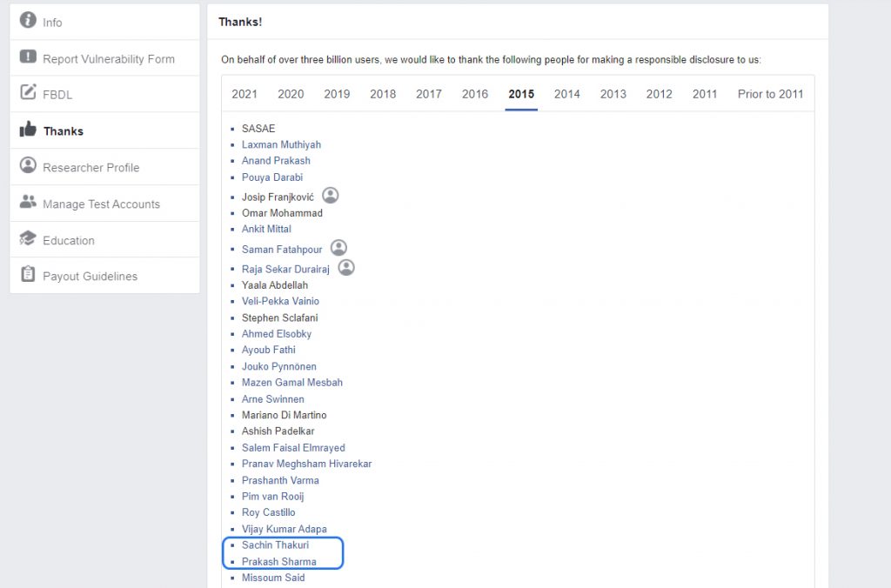
Task: Switch to the 2016 tab
Action: click(475, 94)
